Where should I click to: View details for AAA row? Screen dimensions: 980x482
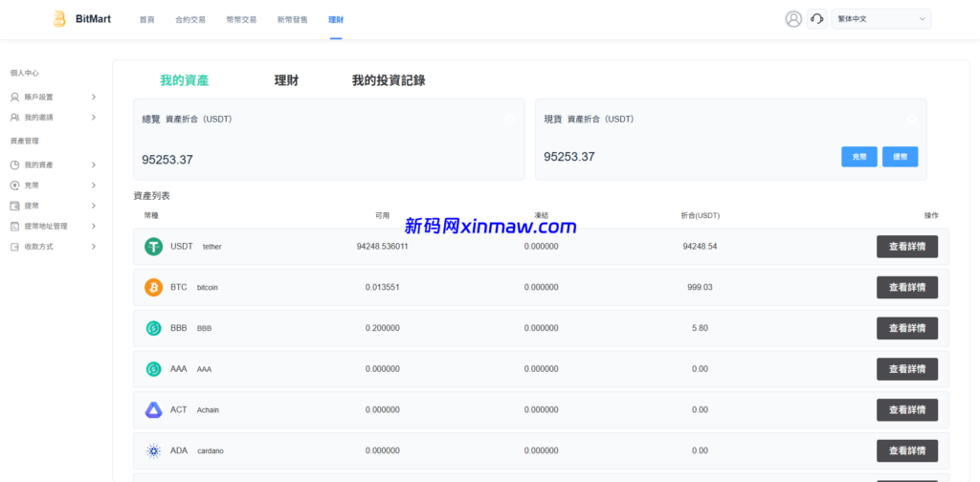coord(907,369)
